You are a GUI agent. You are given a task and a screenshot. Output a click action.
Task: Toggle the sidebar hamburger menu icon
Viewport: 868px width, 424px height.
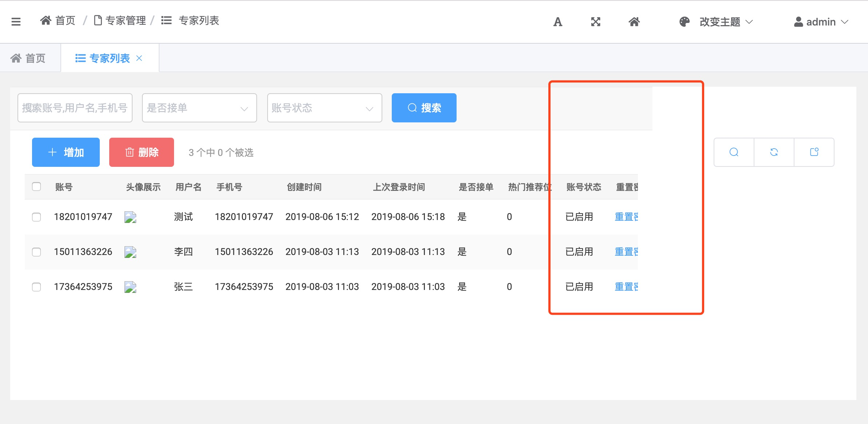15,21
